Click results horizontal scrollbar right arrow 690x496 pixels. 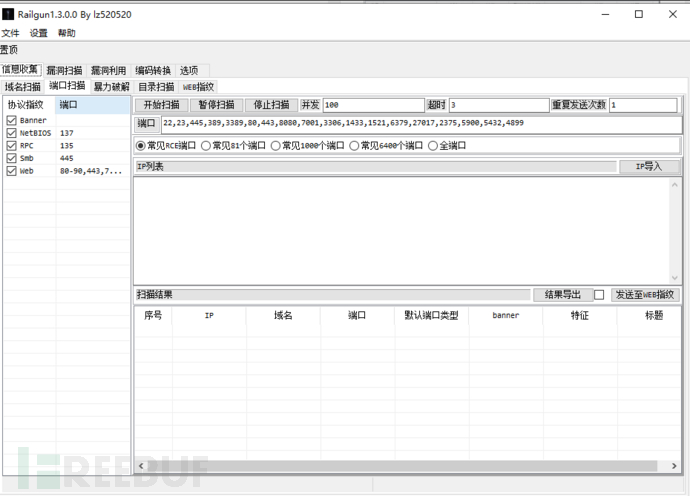tap(674, 466)
